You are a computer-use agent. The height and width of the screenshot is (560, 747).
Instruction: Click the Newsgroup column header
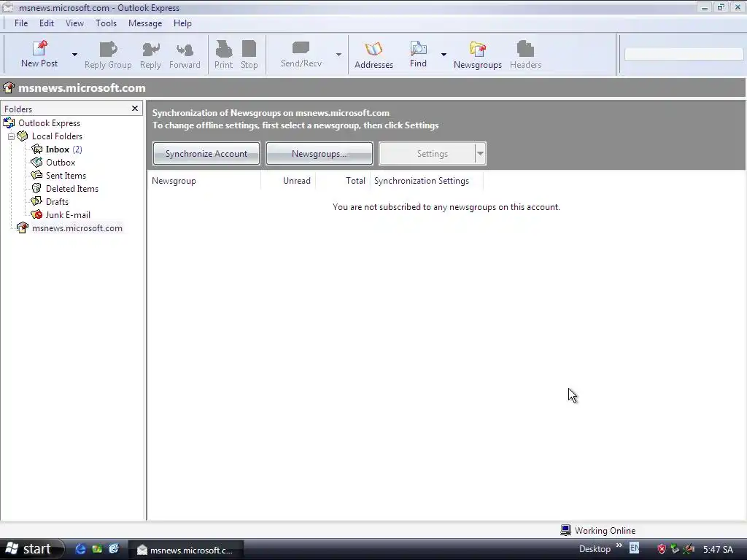click(204, 181)
